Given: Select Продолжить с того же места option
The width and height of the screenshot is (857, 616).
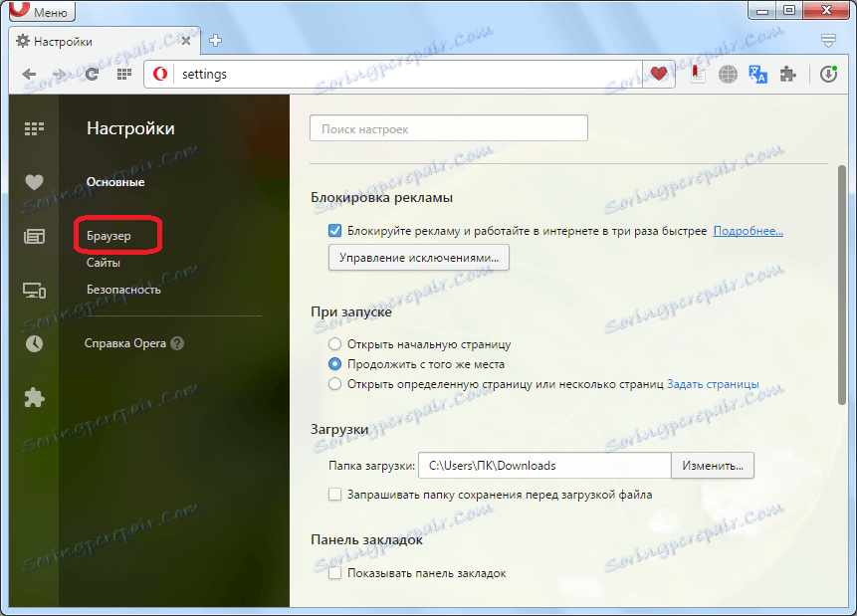Looking at the screenshot, I should (335, 364).
